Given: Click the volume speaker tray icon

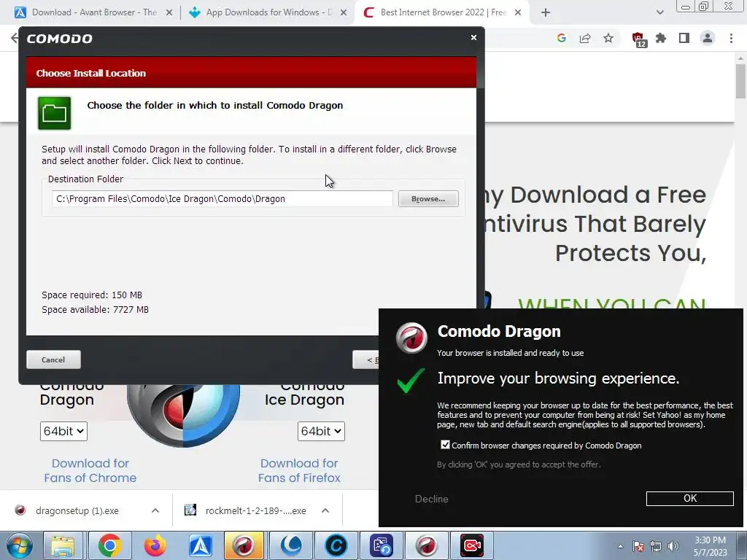Looking at the screenshot, I should 673,546.
